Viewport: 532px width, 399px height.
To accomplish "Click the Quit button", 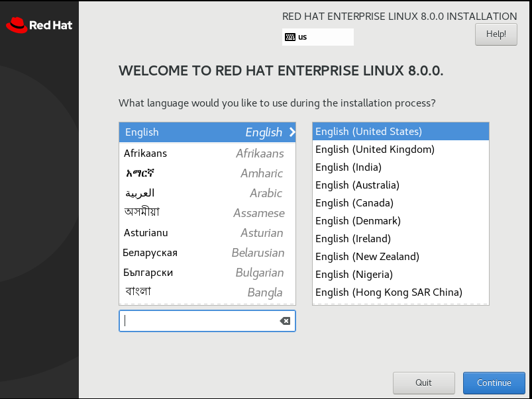I will coord(423,382).
